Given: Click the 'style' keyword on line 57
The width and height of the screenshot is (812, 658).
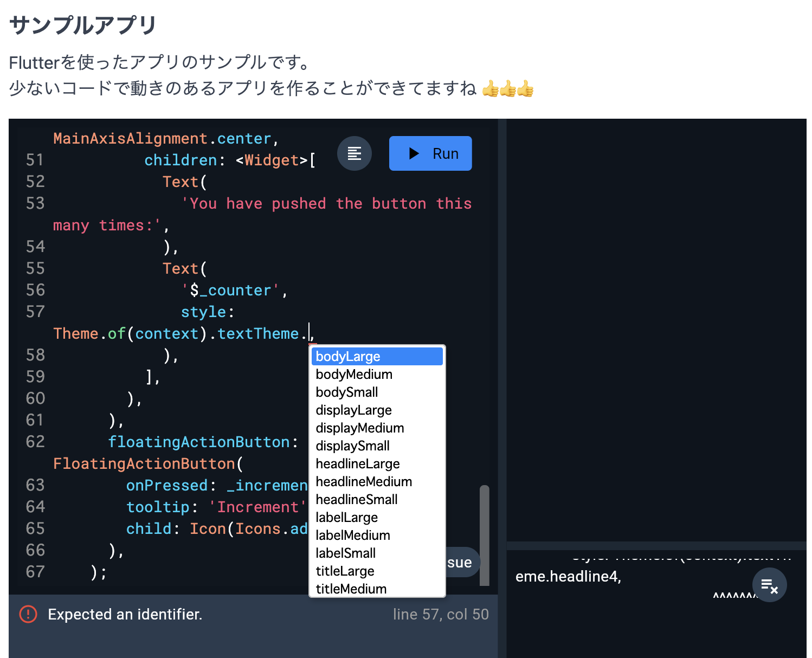Looking at the screenshot, I should 203,312.
